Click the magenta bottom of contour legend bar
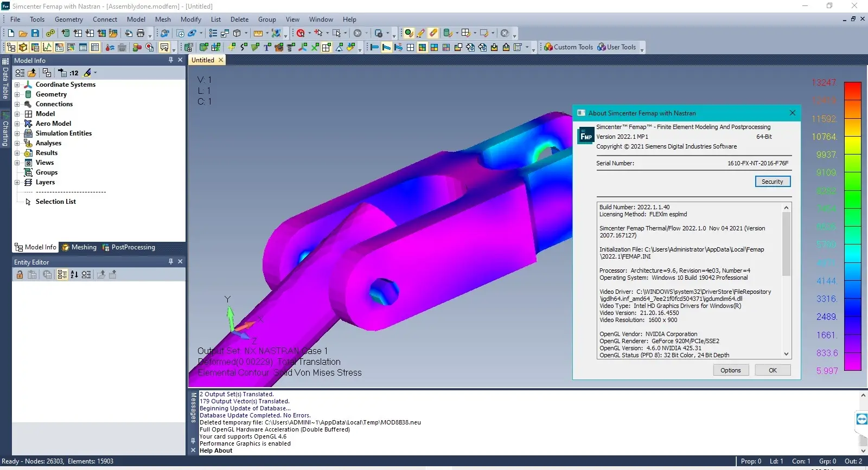The height and width of the screenshot is (470, 868). pyautogui.click(x=853, y=363)
